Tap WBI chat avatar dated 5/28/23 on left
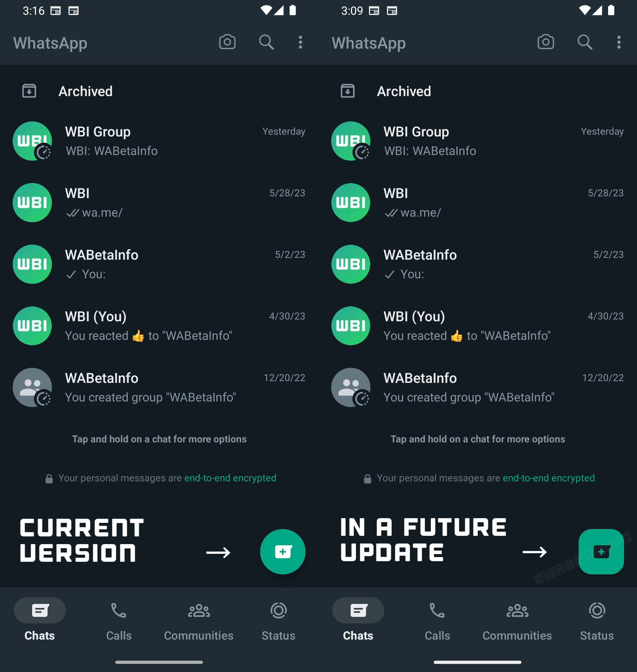 (32, 202)
